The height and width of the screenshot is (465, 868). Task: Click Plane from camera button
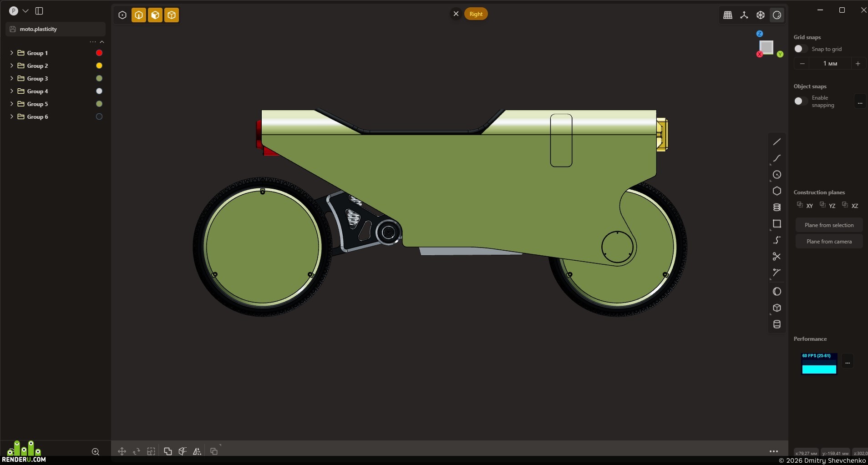click(x=829, y=242)
